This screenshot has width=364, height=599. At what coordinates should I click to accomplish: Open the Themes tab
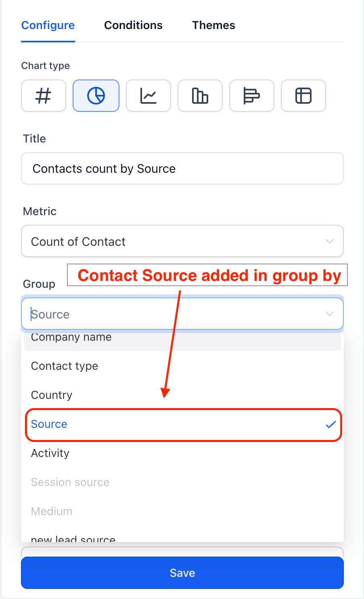(213, 25)
